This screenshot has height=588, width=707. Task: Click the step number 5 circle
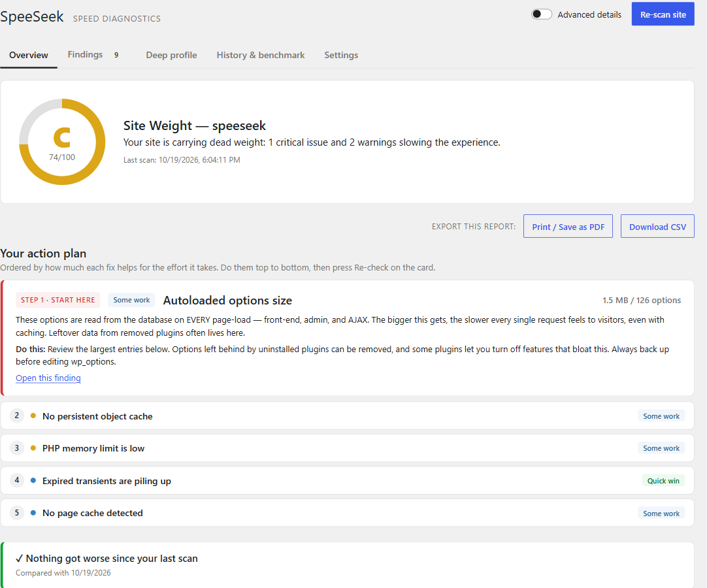(x=17, y=513)
